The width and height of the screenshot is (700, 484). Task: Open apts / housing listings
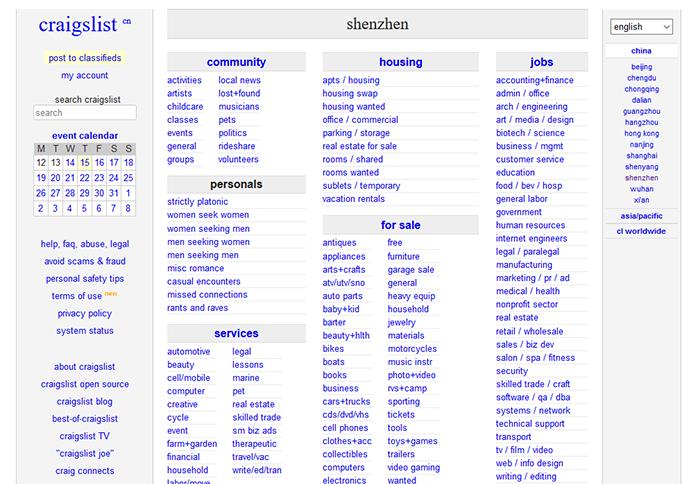tap(351, 80)
